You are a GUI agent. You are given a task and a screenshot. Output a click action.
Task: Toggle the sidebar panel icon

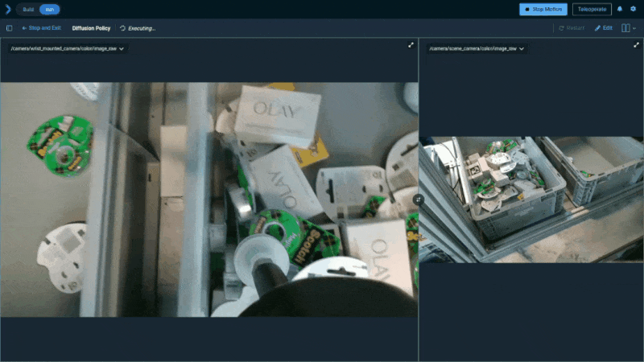click(9, 28)
